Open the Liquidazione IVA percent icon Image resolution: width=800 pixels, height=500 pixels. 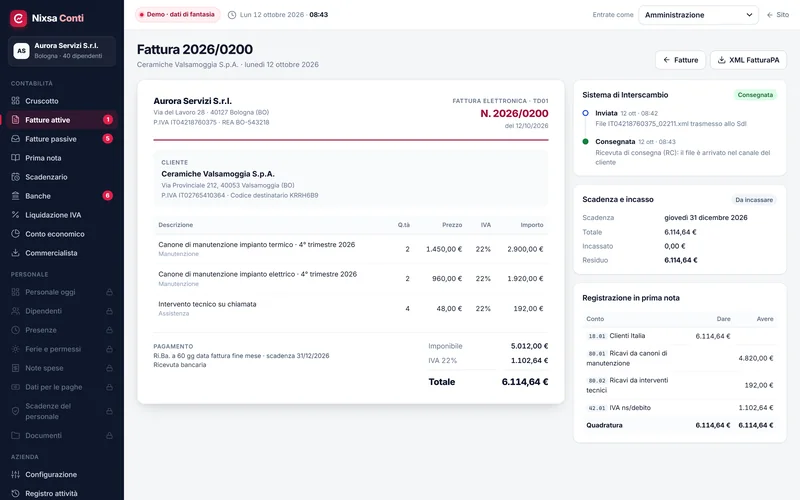16,215
